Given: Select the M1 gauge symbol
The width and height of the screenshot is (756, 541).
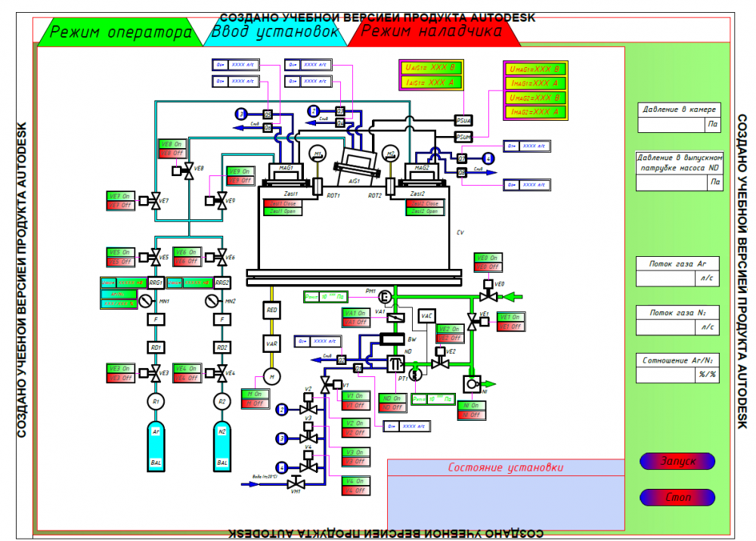Looking at the screenshot, I should click(x=318, y=153).
